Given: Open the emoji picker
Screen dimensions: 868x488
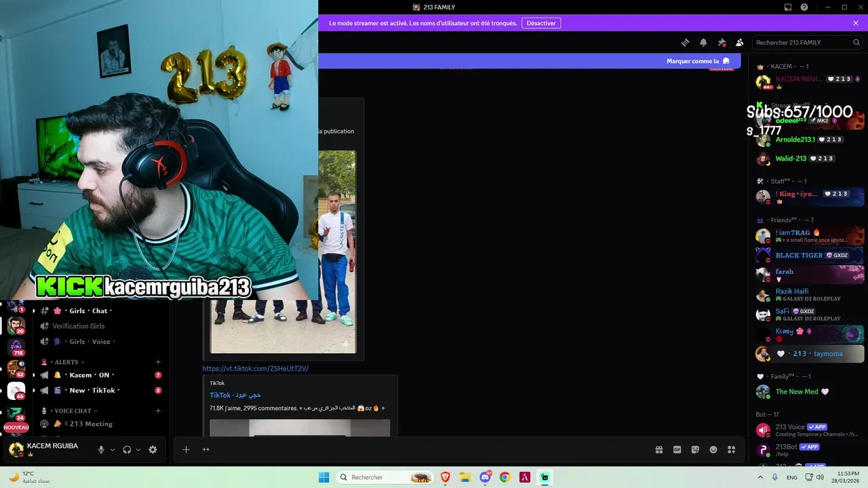Looking at the screenshot, I should [x=713, y=449].
